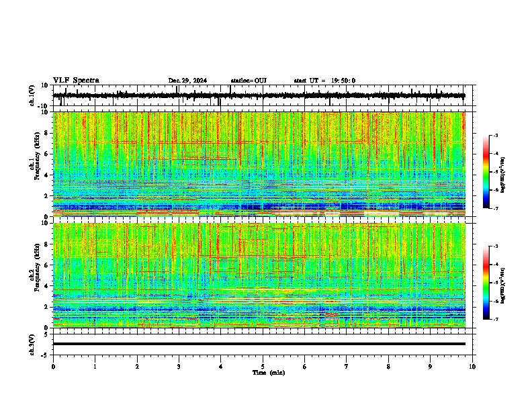Click the "ch.3(V)" axis label
Screen dimensions: 532x411
pos(32,345)
